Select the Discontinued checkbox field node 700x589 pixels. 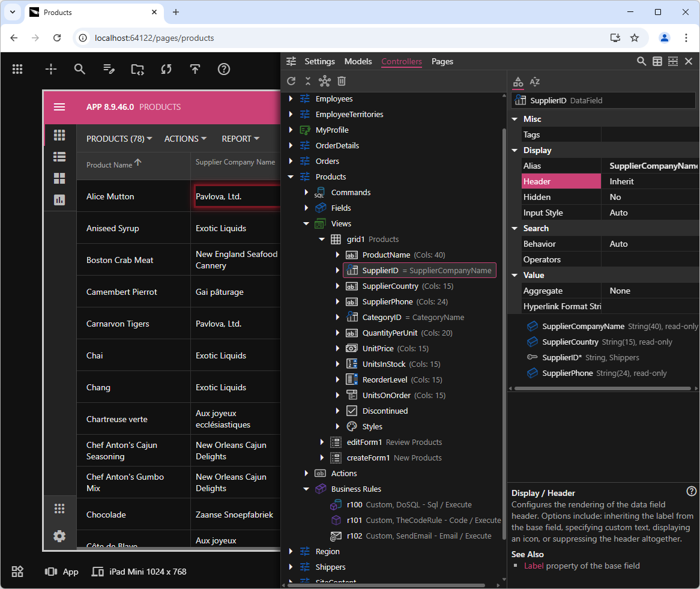click(x=385, y=411)
